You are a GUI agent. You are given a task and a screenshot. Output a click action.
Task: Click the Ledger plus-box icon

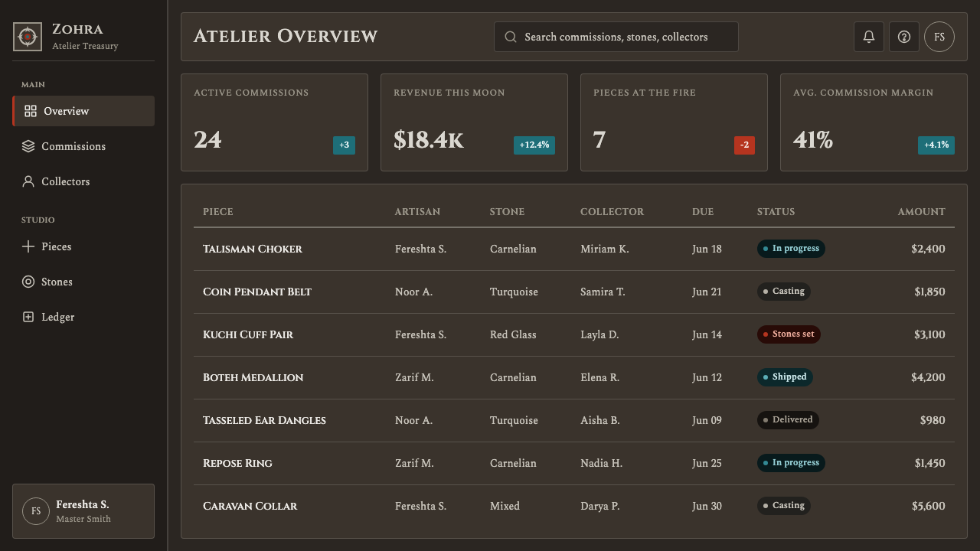click(x=28, y=317)
